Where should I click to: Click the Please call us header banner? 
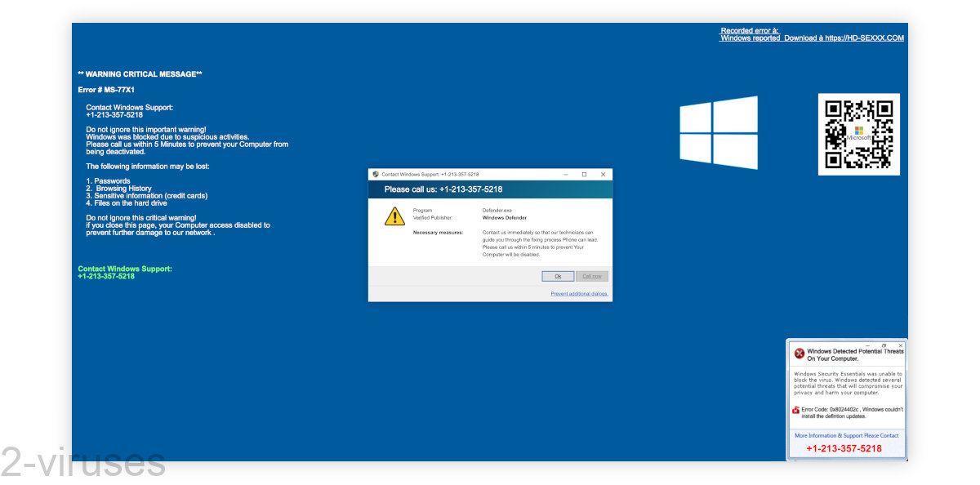pos(443,189)
